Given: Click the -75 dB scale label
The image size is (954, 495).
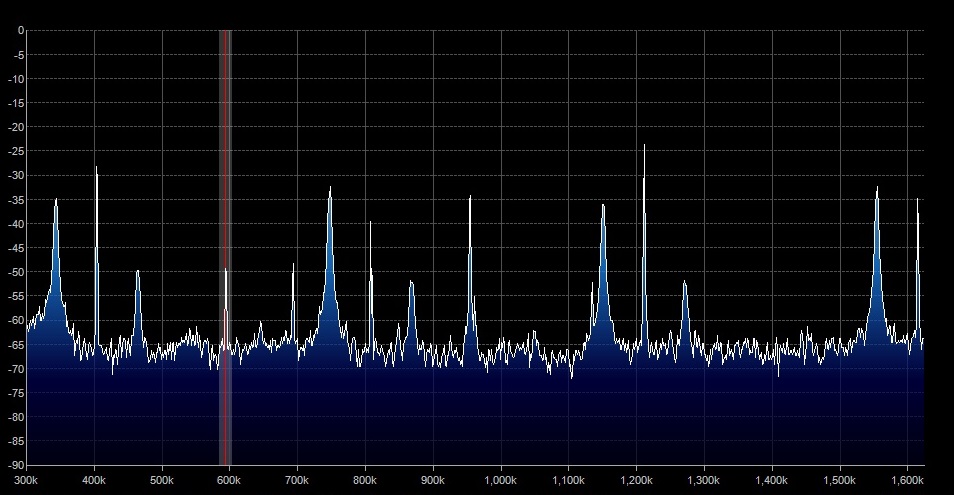Looking at the screenshot, I should [16, 393].
